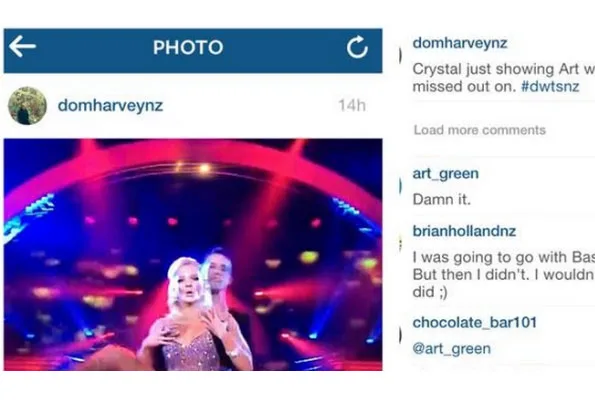
Task: Open domharveynz round profile picture
Action: pos(27,106)
